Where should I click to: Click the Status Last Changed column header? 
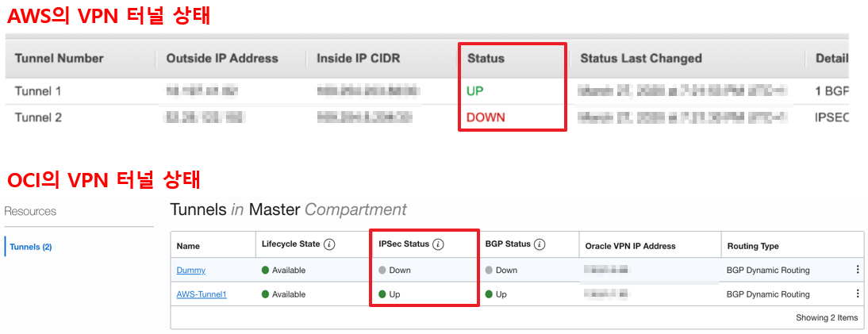[x=641, y=58]
